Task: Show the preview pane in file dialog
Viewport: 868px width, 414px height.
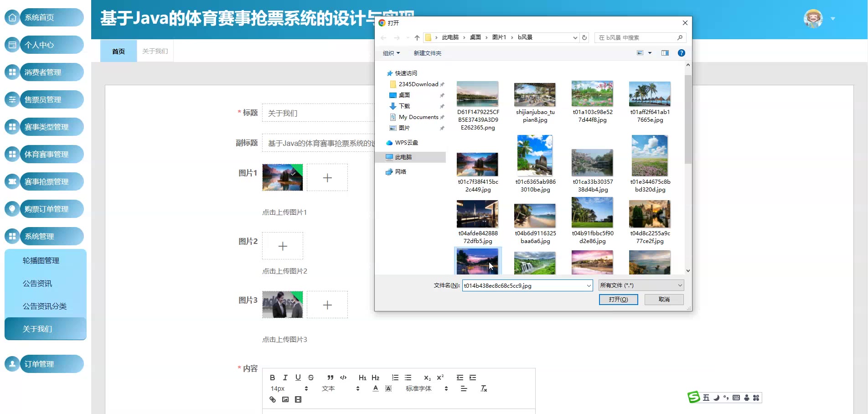Action: coord(665,53)
